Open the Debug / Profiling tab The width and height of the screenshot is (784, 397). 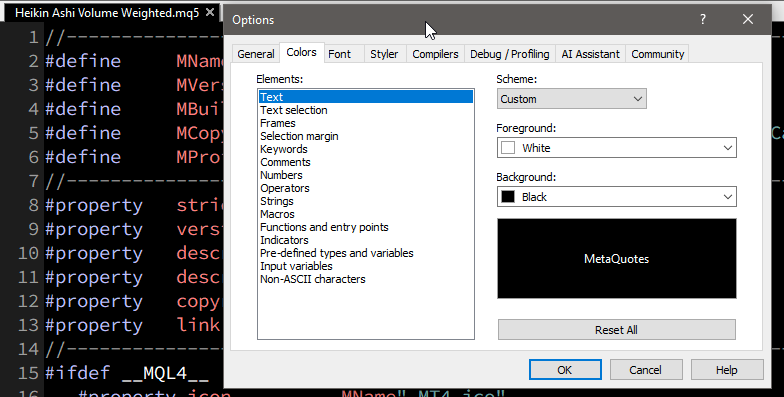(510, 54)
